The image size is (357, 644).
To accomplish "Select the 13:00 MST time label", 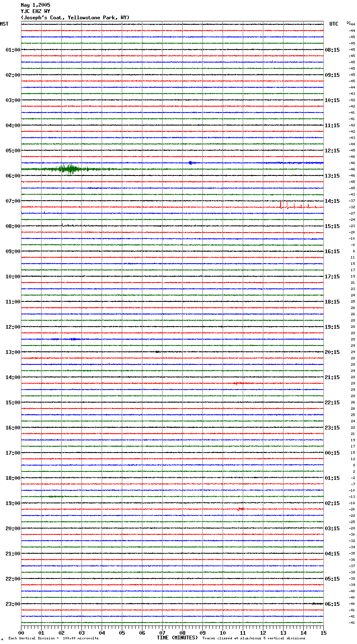I will [x=13, y=352].
